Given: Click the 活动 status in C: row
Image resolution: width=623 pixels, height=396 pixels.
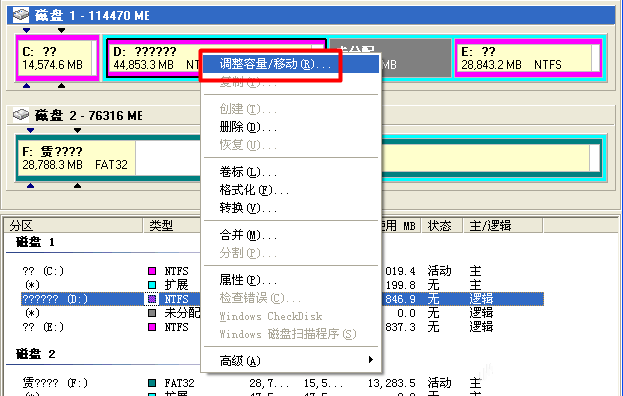Looking at the screenshot, I should point(439,271).
